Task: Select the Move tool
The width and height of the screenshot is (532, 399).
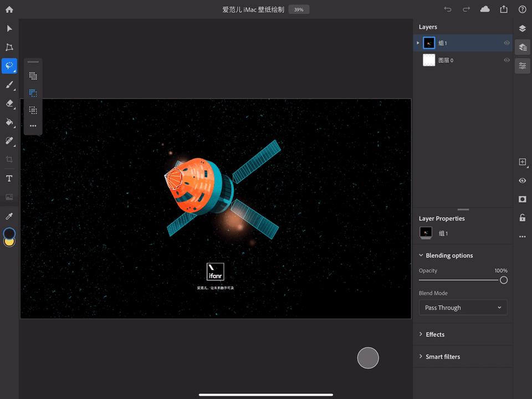Action: 9,28
